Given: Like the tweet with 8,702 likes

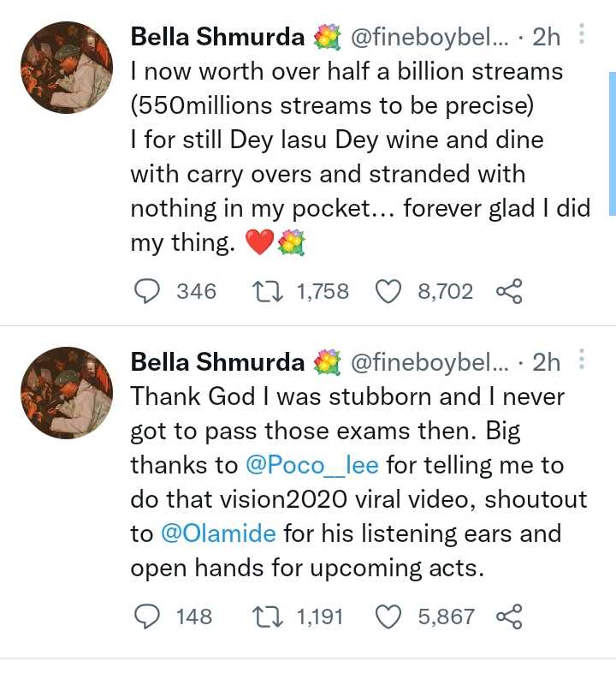Looking at the screenshot, I should click(389, 292).
